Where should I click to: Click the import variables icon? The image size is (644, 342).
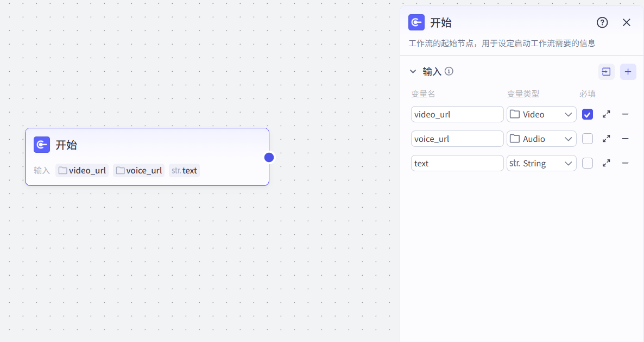[607, 72]
